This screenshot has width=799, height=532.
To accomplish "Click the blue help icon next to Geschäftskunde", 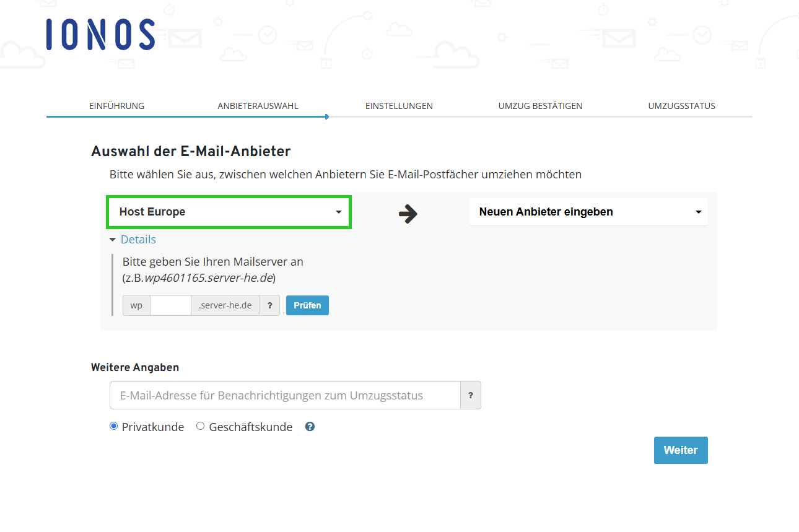I will tap(310, 427).
